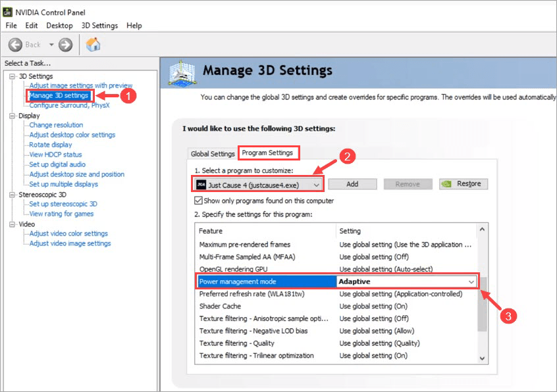Open the Back history dropdown arrow
This screenshot has width=557, height=392.
pos(51,45)
